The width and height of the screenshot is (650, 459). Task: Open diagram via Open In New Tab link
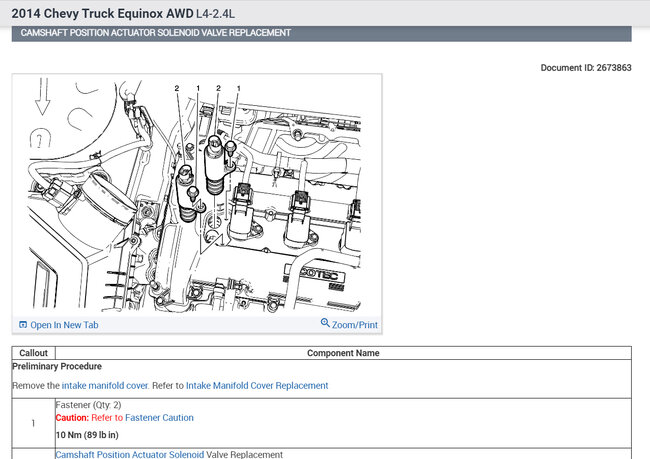pos(64,325)
